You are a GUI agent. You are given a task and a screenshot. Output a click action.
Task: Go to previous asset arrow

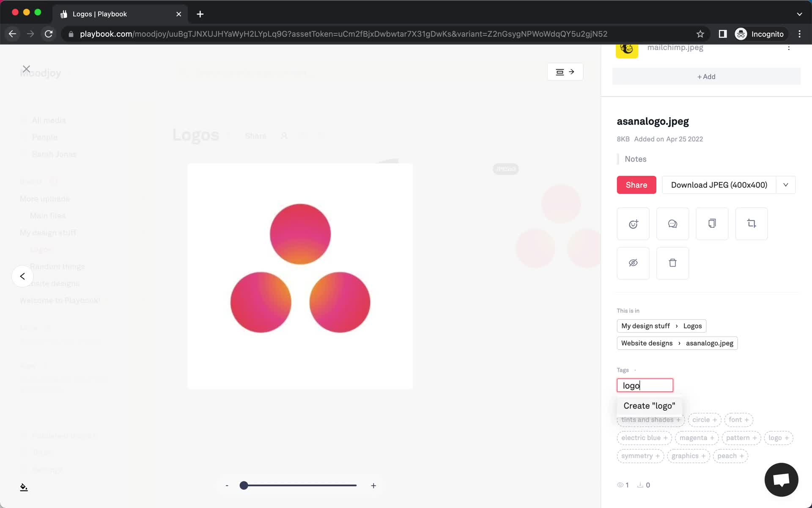(x=22, y=276)
